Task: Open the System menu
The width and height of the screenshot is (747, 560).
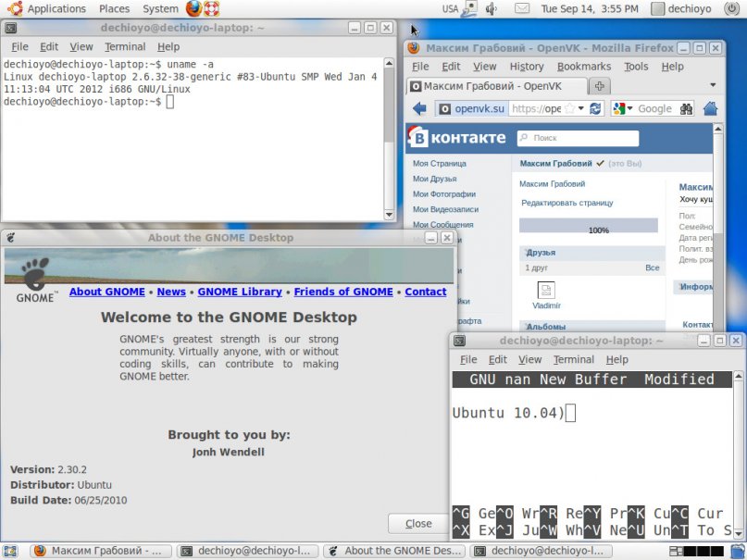Action: tap(160, 8)
